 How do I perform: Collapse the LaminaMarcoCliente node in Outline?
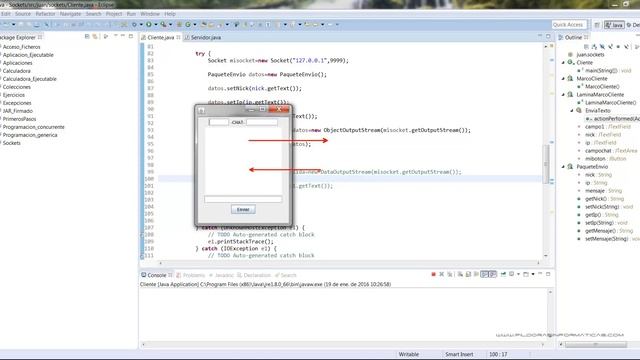point(563,94)
